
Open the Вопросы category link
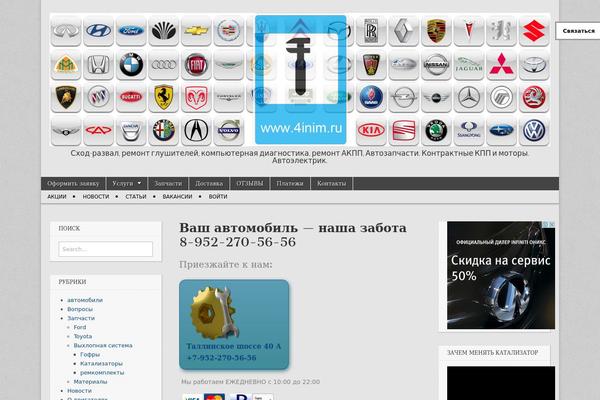80,309
